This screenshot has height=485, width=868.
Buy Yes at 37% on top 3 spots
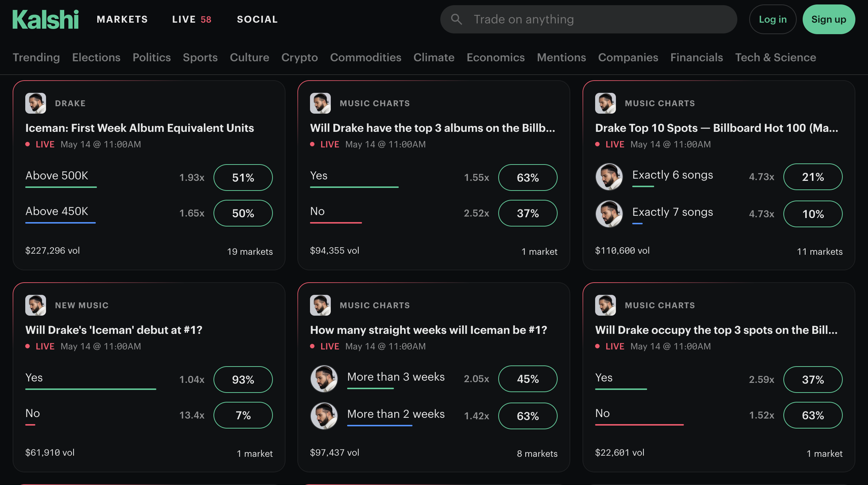pos(813,380)
